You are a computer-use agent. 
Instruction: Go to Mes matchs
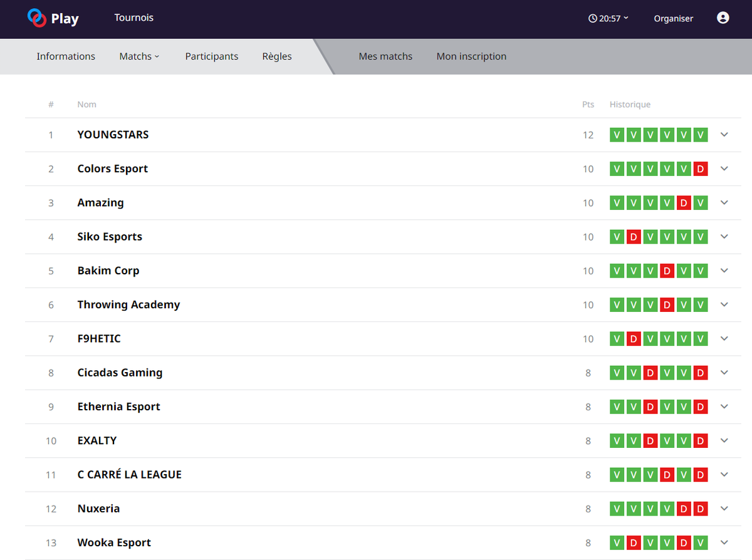385,56
